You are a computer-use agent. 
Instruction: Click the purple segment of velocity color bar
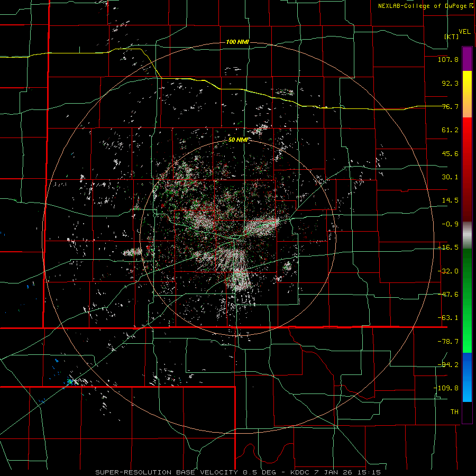(467, 59)
